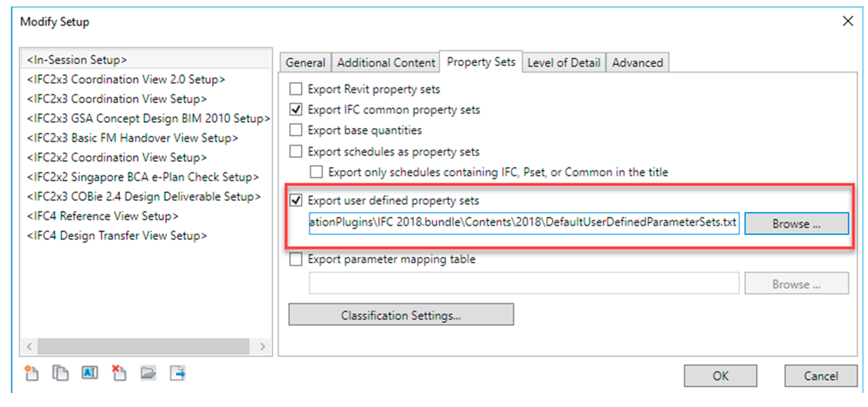868x407 pixels.
Task: Click the delete setup icon
Action: click(x=119, y=373)
